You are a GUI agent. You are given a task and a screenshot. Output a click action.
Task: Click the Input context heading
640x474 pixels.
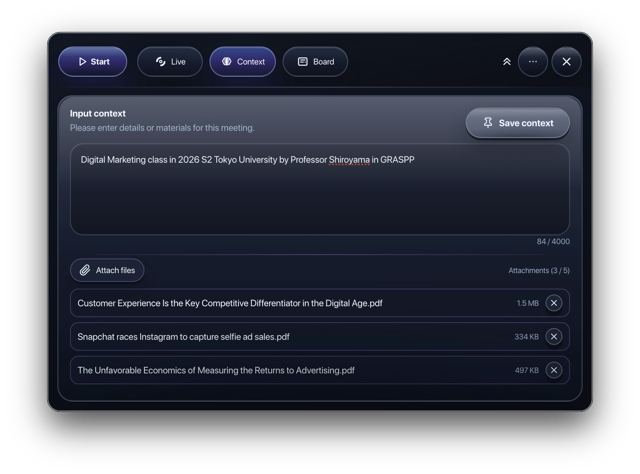click(98, 113)
